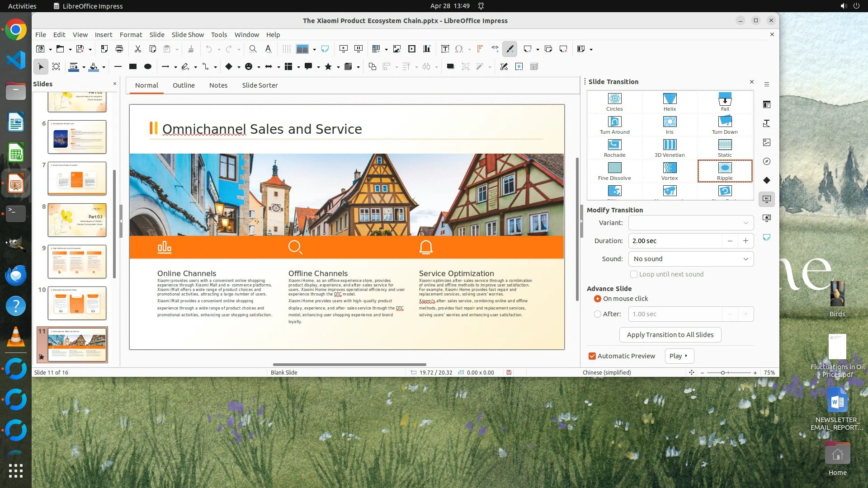Click Start from First Slide icon
This screenshot has height=488, width=868.
point(344,49)
